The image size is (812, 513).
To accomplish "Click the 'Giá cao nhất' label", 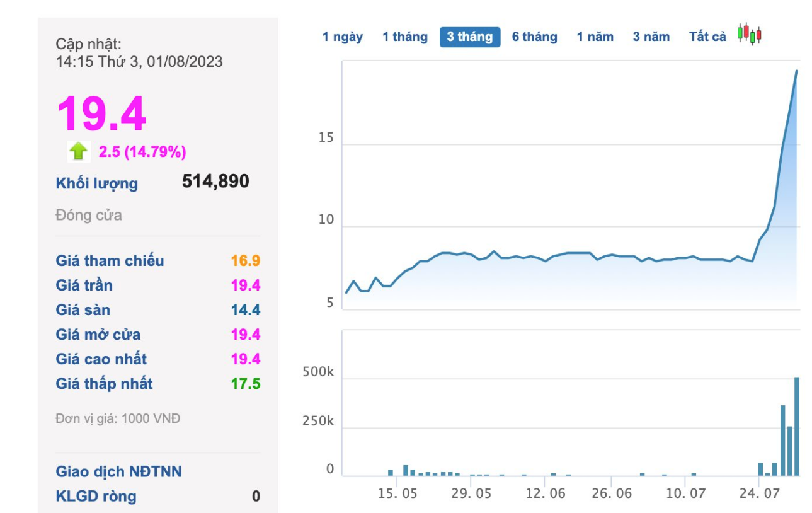I will (x=101, y=359).
